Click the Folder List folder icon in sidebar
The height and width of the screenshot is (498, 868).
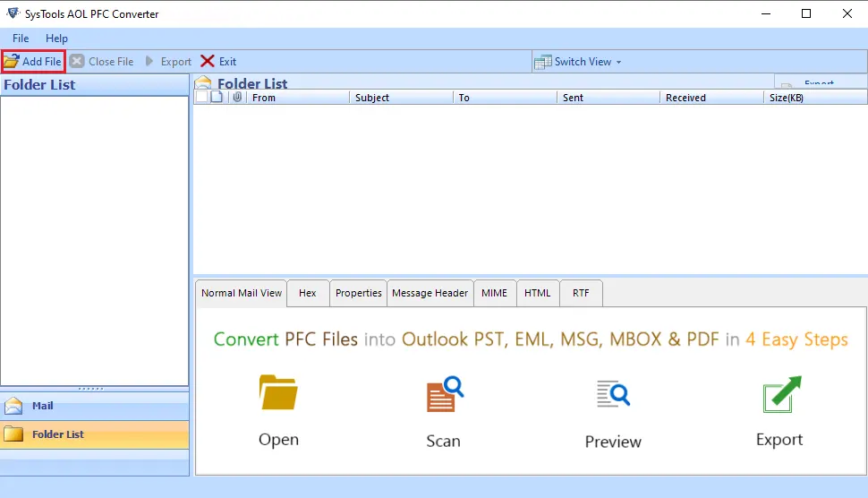coord(13,434)
